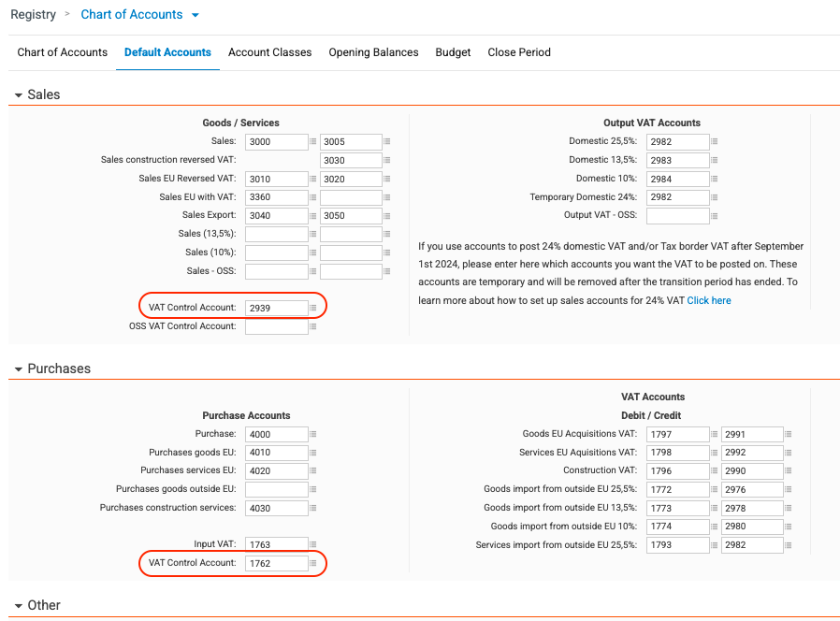Image resolution: width=840 pixels, height=621 pixels.
Task: Click list icon next to Input VAT 1763
Action: coord(312,544)
